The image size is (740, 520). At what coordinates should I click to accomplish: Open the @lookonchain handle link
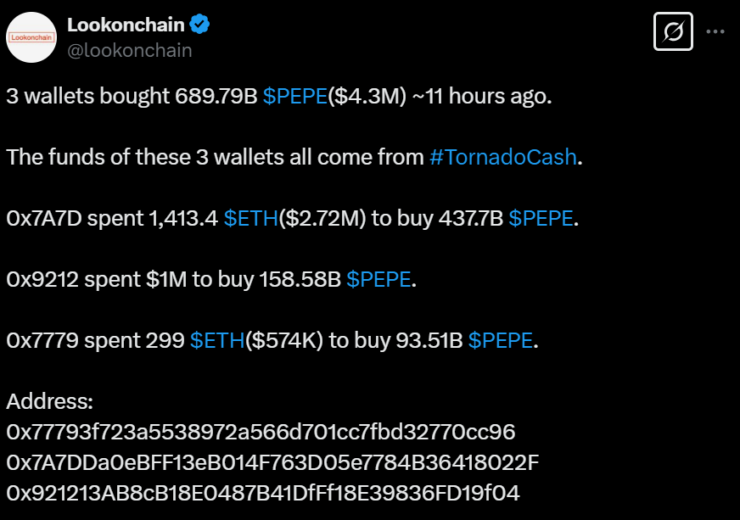(129, 50)
